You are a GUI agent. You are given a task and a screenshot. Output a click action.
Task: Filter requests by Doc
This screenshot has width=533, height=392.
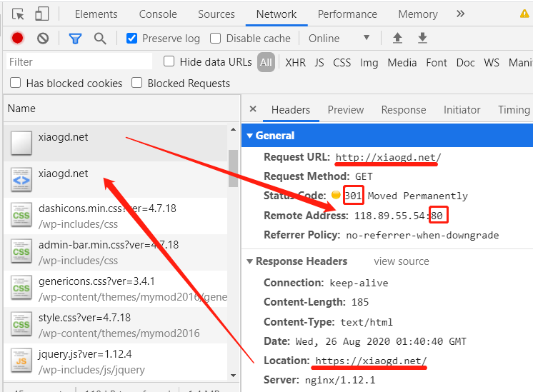pyautogui.click(x=465, y=63)
